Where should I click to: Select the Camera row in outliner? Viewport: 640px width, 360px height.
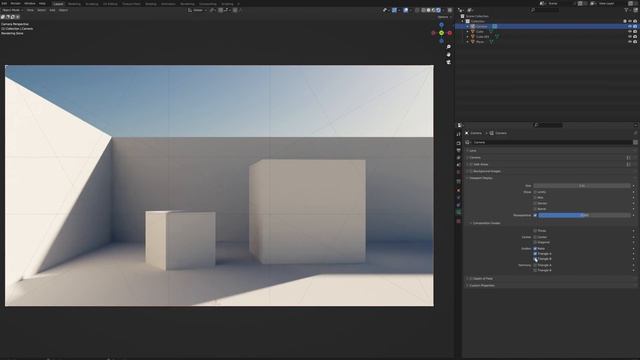pos(546,26)
